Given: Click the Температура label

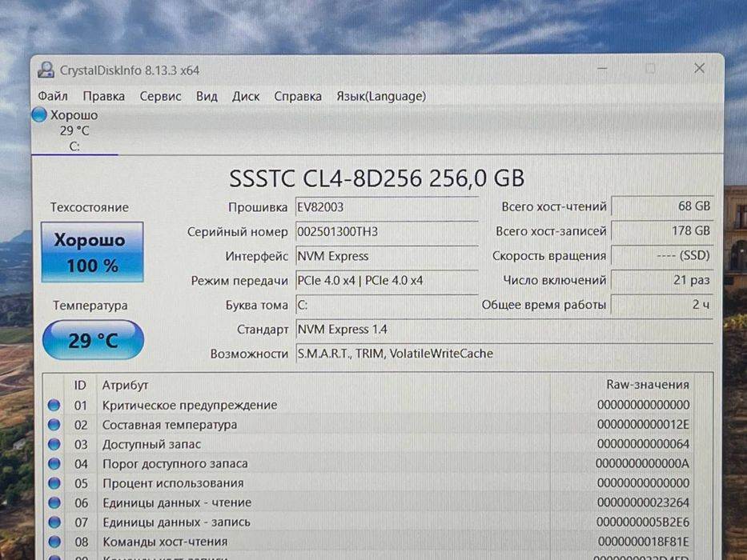Looking at the screenshot, I should tap(90, 306).
